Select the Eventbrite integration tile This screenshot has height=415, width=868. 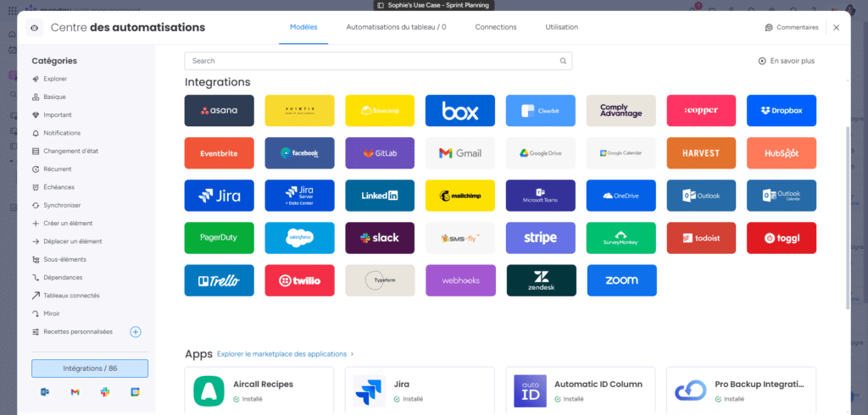click(x=220, y=153)
